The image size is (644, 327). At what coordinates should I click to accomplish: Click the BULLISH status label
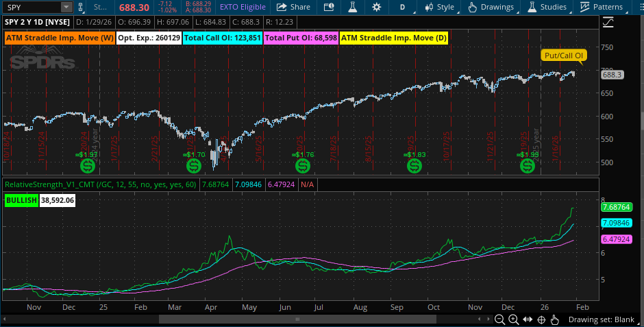[x=21, y=200]
